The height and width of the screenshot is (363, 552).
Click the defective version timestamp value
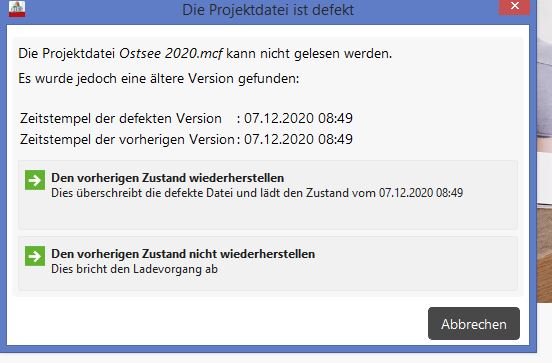[299, 118]
